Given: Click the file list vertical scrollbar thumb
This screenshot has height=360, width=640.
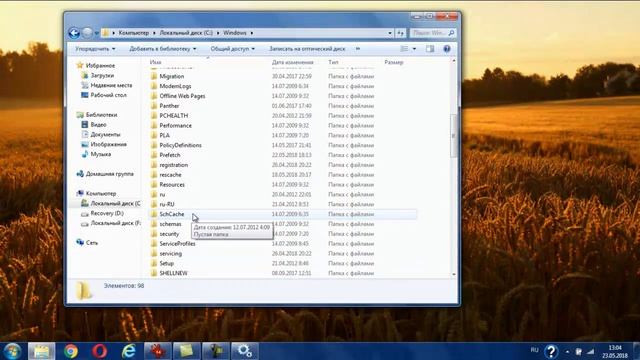Looking at the screenshot, I should pos(453,136).
